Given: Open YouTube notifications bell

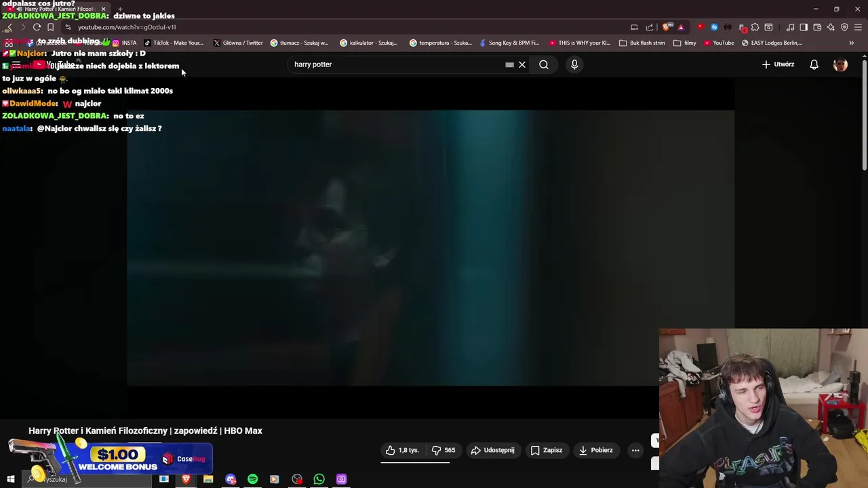Looking at the screenshot, I should pyautogui.click(x=814, y=64).
